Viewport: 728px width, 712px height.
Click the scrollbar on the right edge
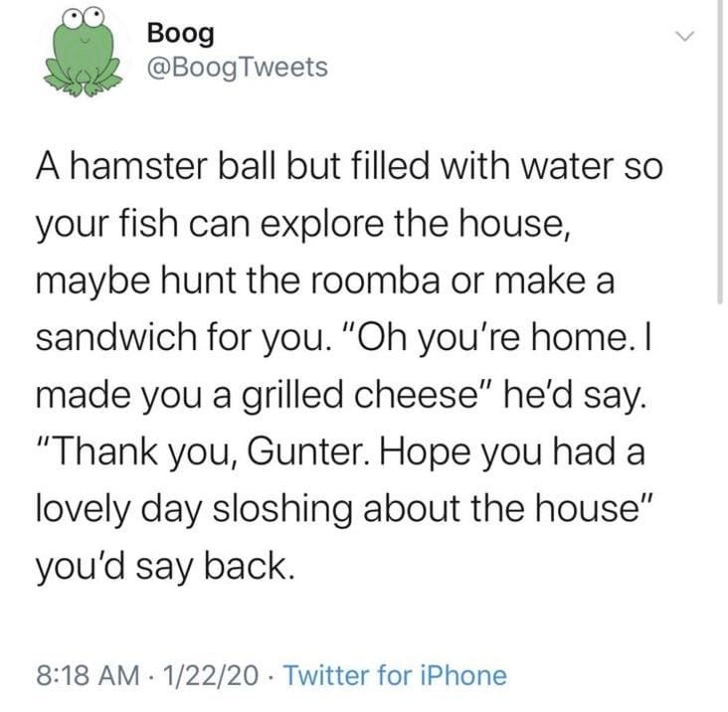click(720, 149)
